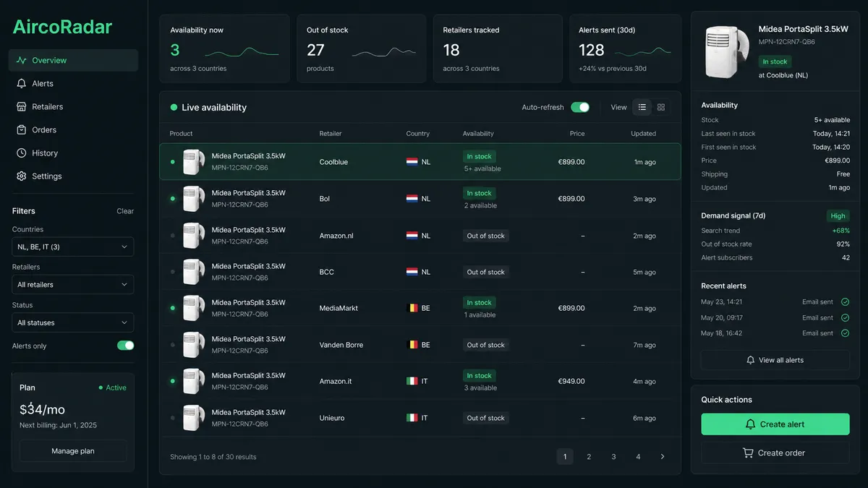Click the Settings gear icon

[22, 176]
